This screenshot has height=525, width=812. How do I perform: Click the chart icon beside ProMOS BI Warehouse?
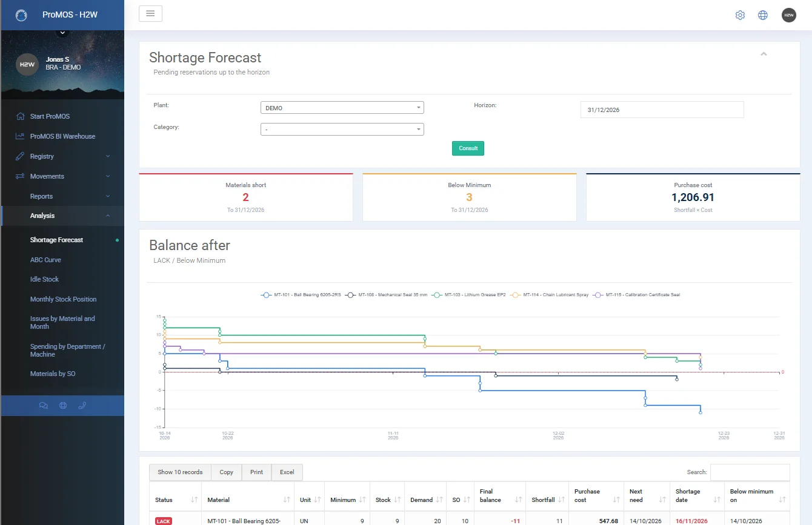point(20,136)
